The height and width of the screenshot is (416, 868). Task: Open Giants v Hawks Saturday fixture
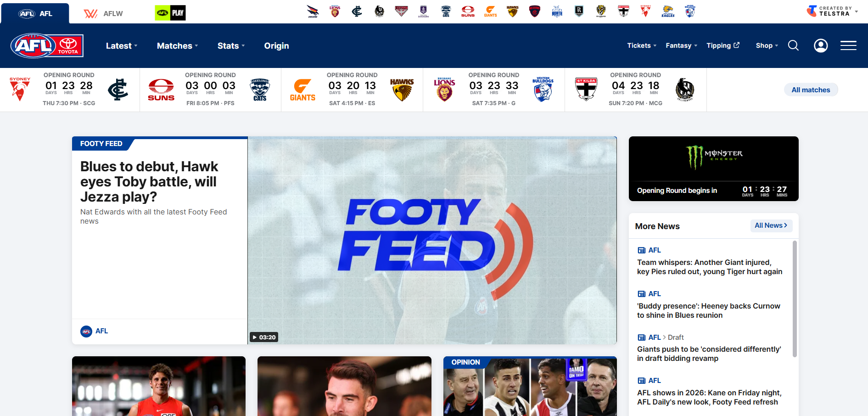(352, 90)
